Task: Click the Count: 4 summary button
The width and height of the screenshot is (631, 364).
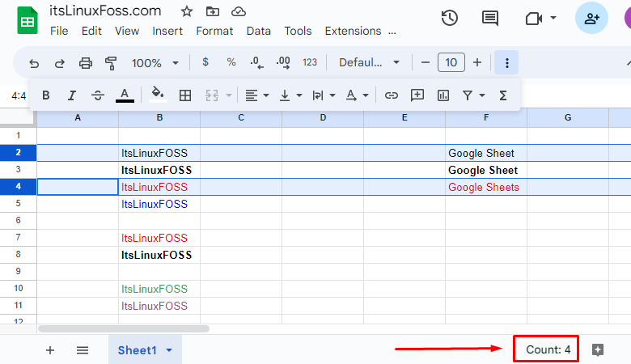Action: pos(548,349)
